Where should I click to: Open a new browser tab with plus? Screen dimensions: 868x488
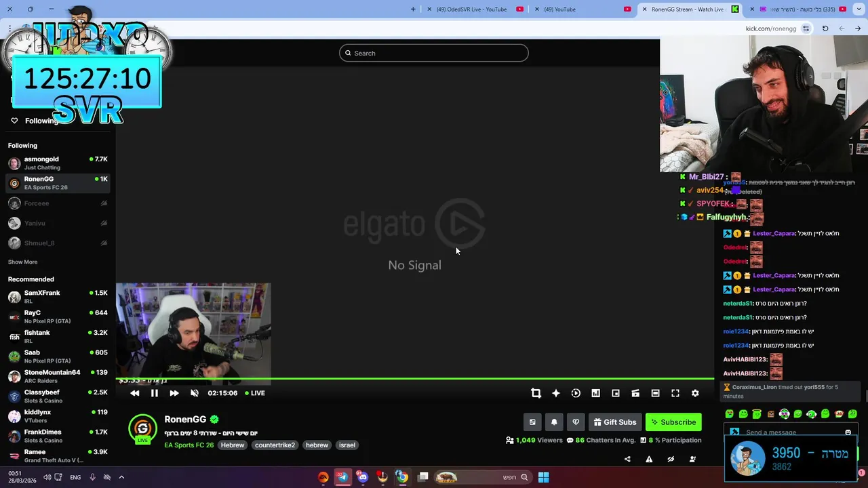(413, 9)
